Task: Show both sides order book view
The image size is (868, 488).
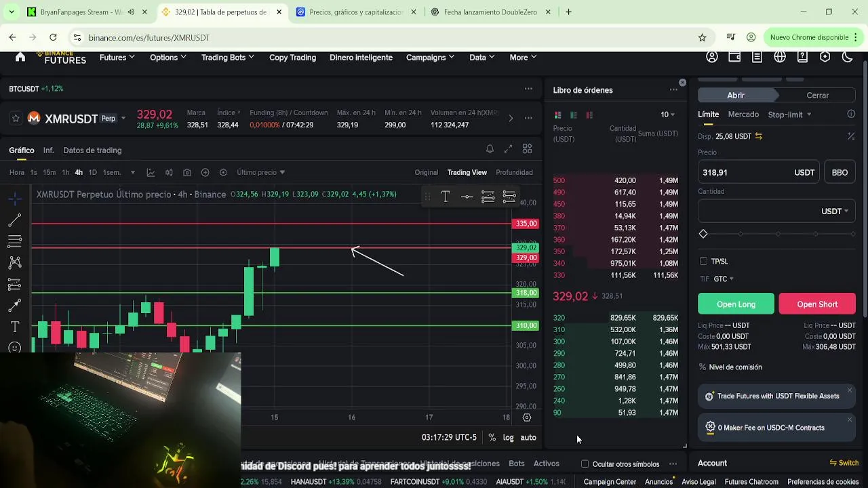Action: [558, 115]
